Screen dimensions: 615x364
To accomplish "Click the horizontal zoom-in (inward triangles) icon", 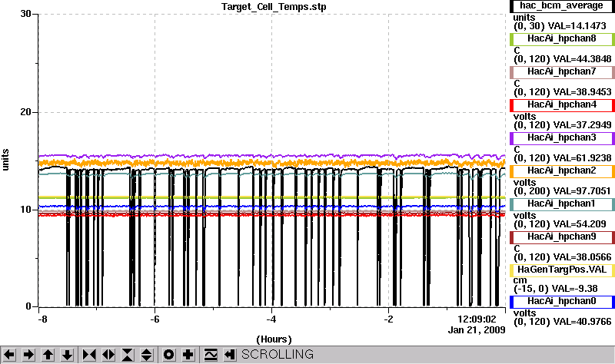I will [x=89, y=355].
